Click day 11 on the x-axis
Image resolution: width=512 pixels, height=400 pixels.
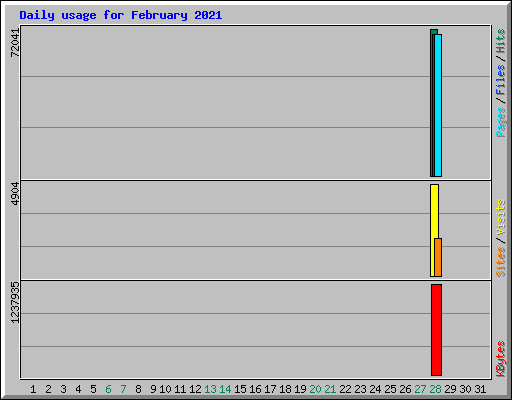click(x=180, y=389)
